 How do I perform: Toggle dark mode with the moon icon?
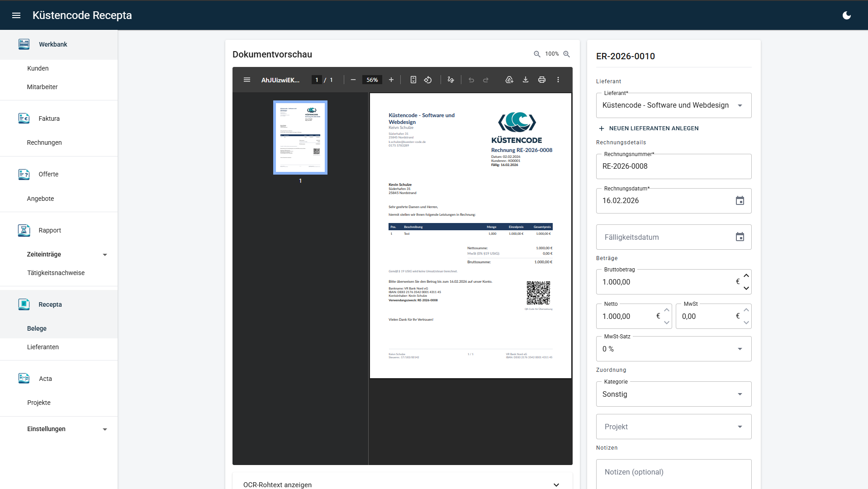point(846,15)
